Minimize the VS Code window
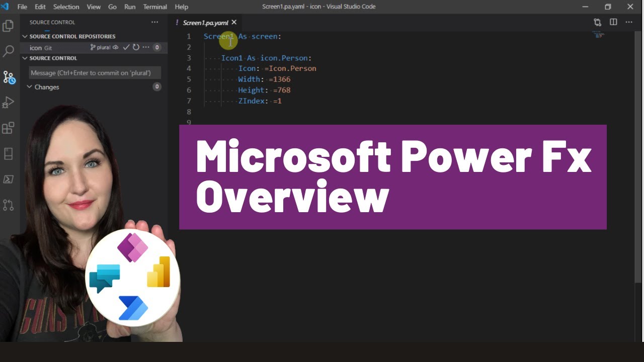644x362 pixels. [x=585, y=7]
